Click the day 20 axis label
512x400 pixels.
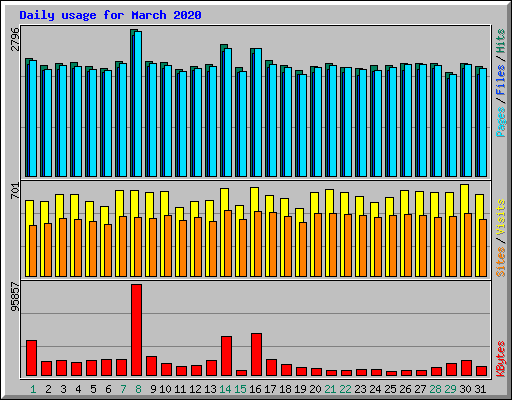pos(315,389)
